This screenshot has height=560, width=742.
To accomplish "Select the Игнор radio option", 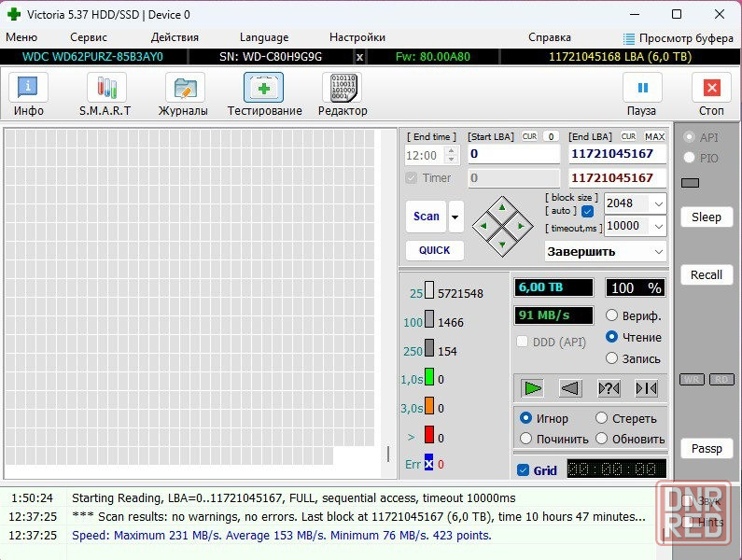I will (x=525, y=418).
